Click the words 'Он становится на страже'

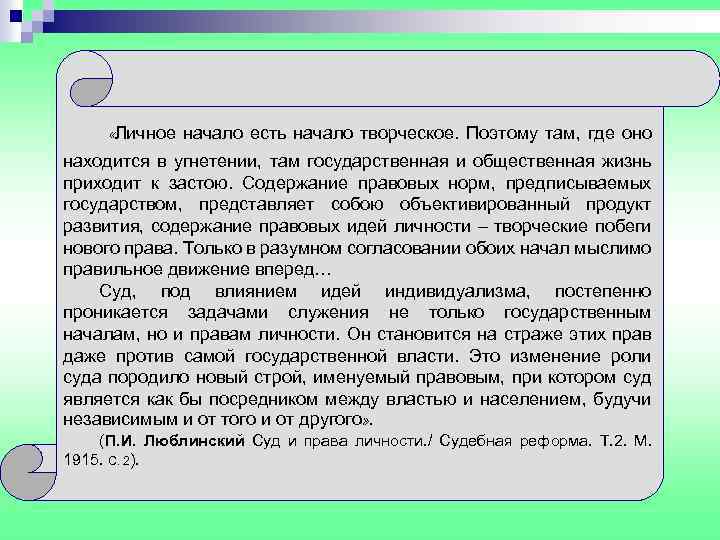coord(455,334)
